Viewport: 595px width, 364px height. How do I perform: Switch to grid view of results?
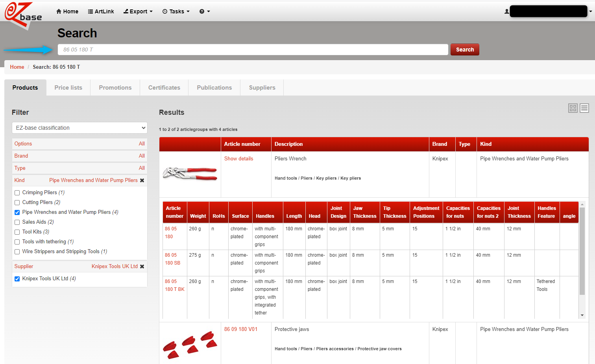pyautogui.click(x=573, y=108)
